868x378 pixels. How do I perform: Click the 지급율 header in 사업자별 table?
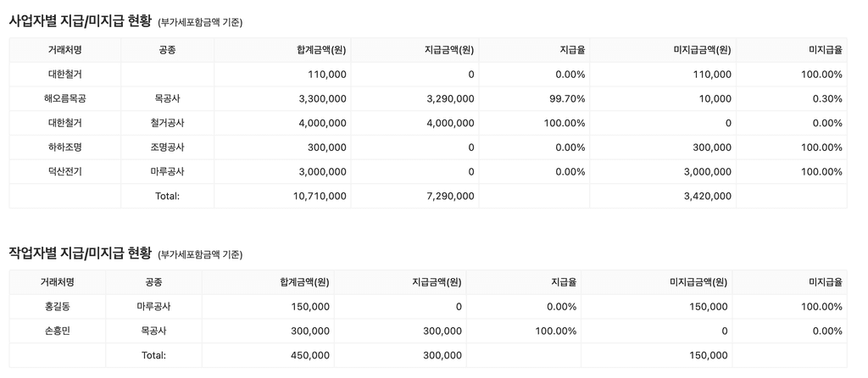pyautogui.click(x=573, y=50)
